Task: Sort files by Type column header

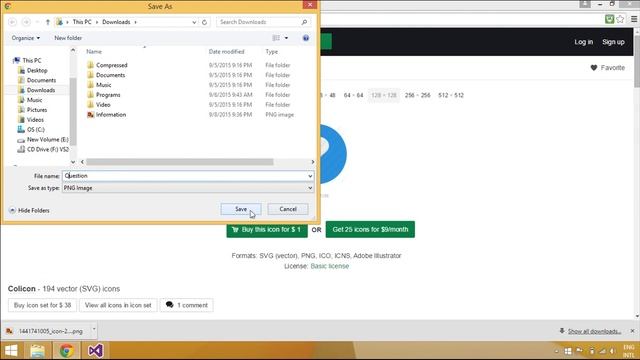Action: [271, 52]
